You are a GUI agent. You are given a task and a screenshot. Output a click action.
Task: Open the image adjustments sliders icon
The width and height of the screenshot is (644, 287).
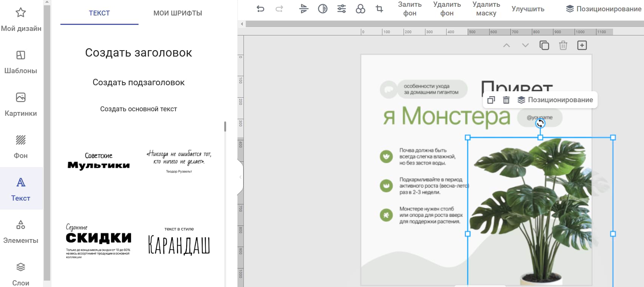coord(342,9)
